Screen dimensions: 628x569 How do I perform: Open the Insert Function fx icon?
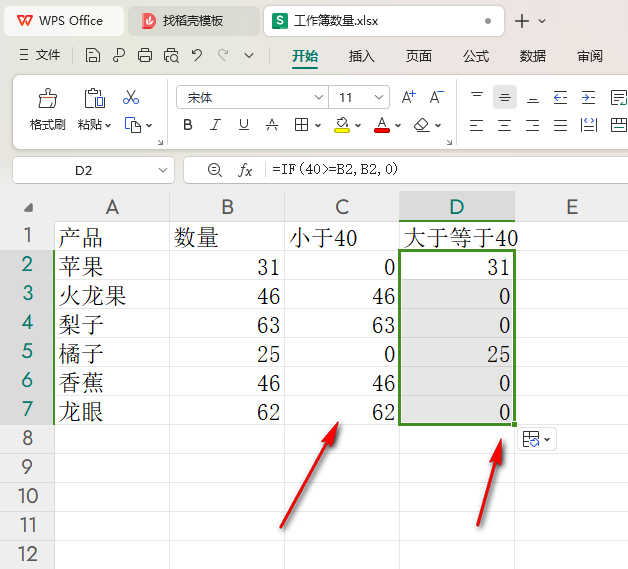click(245, 170)
